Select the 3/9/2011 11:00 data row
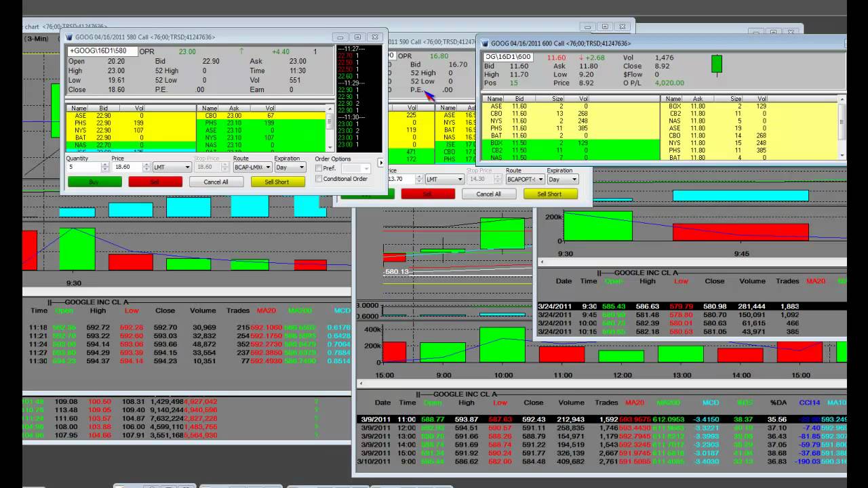The image size is (868, 488). click(602, 419)
